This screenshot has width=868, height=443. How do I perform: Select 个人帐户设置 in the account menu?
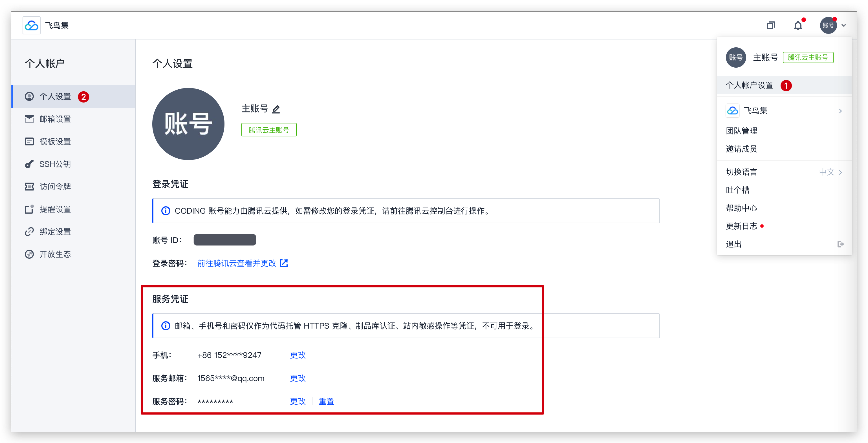749,85
